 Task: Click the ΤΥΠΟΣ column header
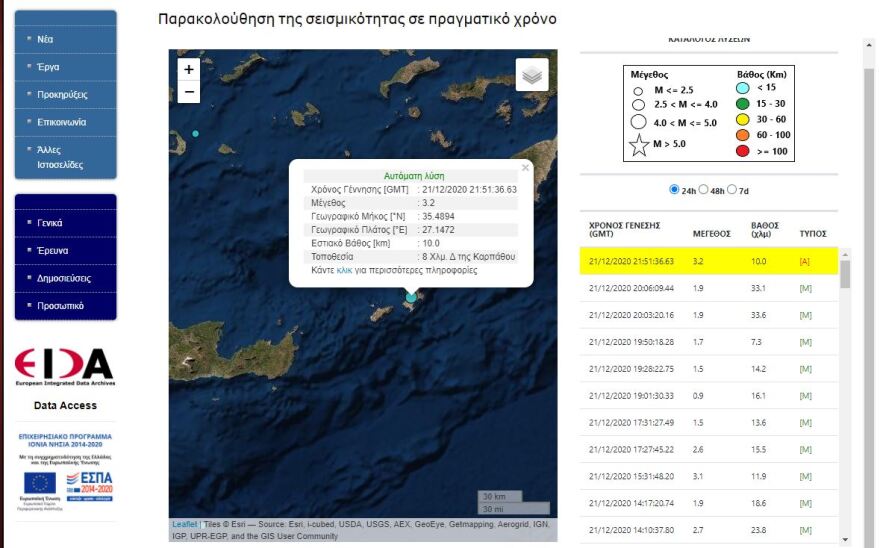813,234
